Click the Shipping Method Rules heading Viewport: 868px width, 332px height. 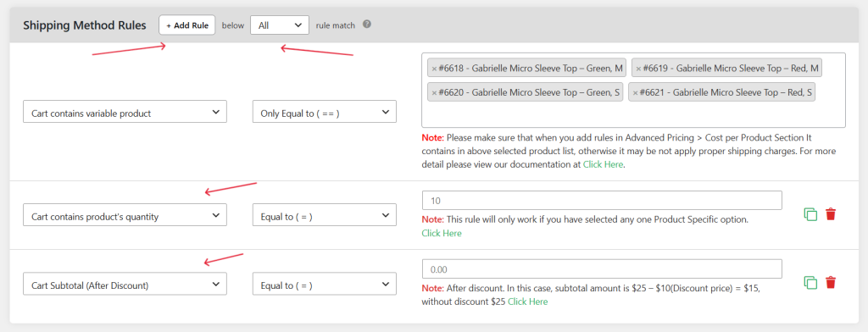click(85, 25)
